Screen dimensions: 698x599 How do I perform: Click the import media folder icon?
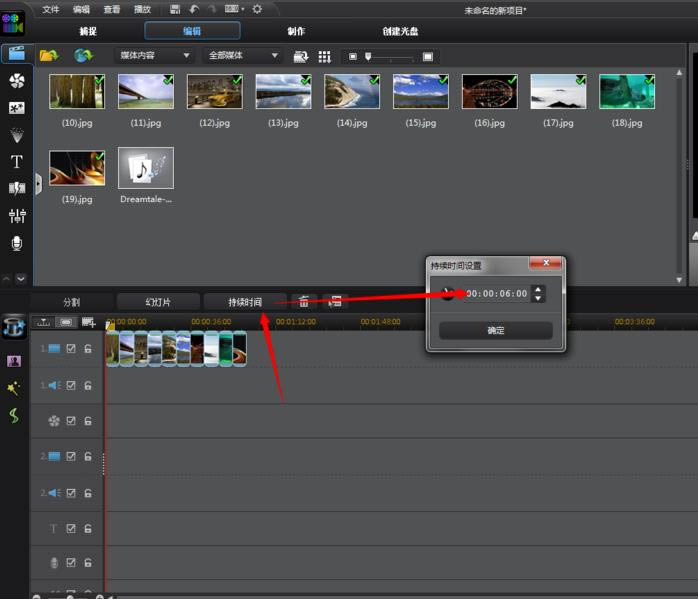[49, 56]
